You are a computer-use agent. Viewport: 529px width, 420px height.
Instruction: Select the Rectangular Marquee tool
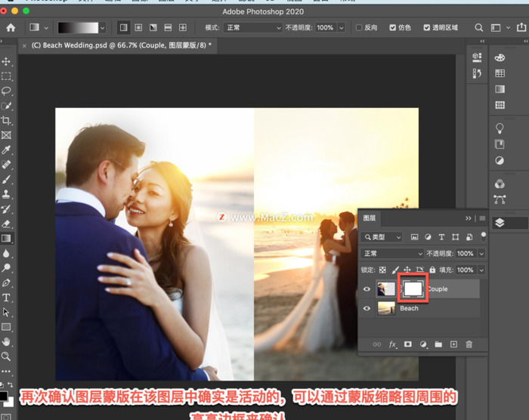6,76
